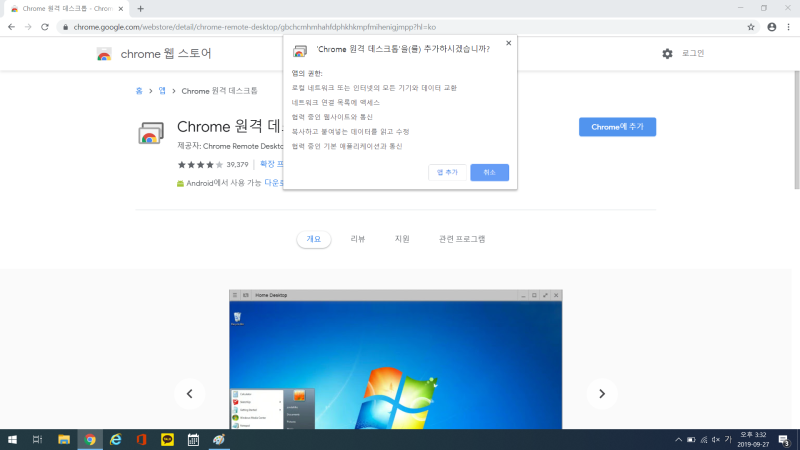Go back using browser back arrow
The height and width of the screenshot is (450, 800).
click(x=11, y=27)
